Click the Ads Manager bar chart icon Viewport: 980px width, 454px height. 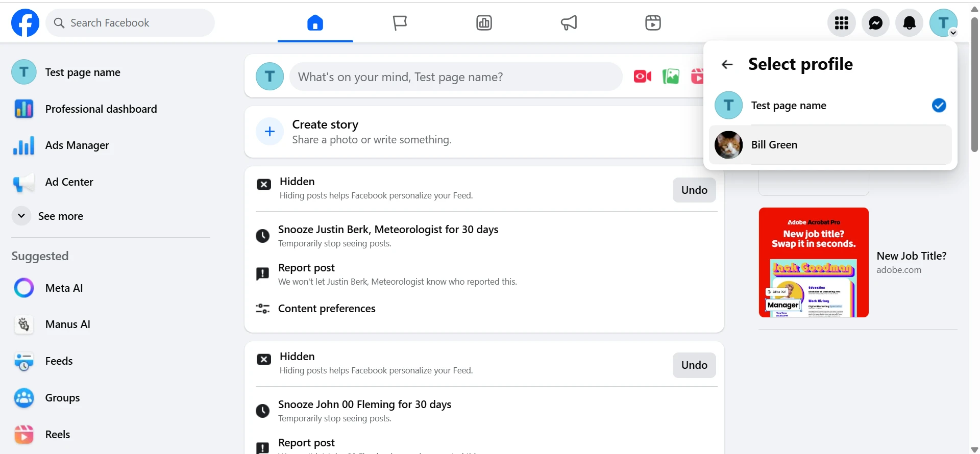click(x=24, y=145)
